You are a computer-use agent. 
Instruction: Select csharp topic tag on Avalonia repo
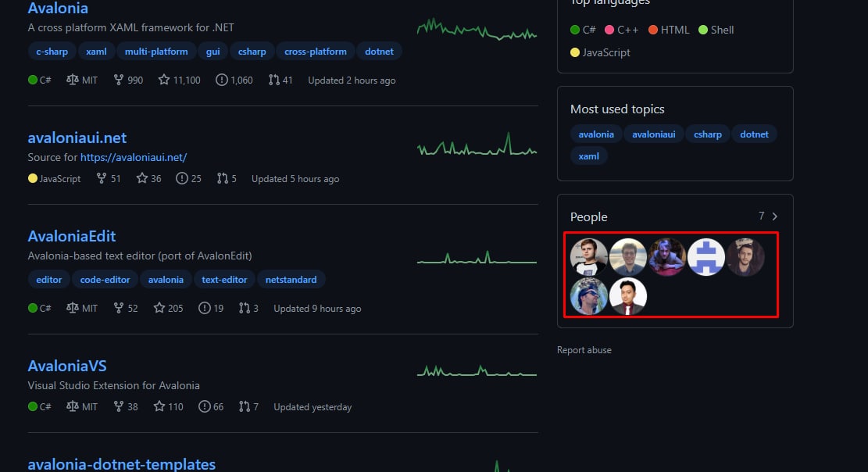click(x=252, y=52)
